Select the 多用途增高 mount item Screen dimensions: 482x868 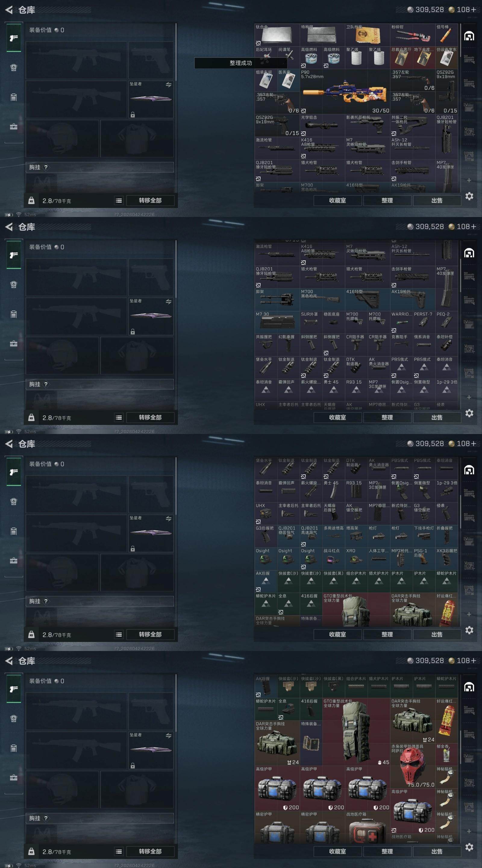(333, 536)
